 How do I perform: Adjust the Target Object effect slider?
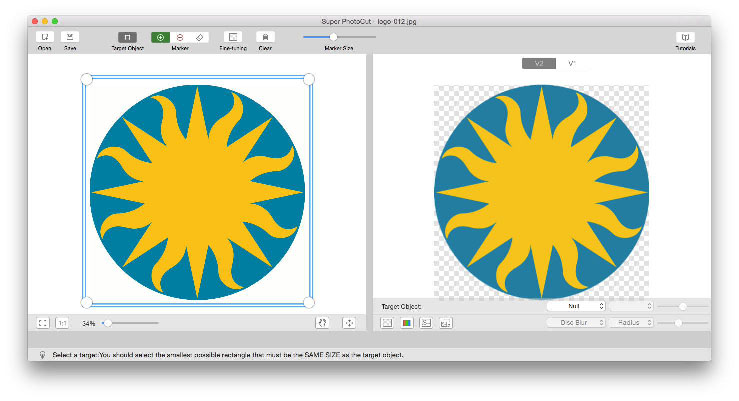(682, 307)
